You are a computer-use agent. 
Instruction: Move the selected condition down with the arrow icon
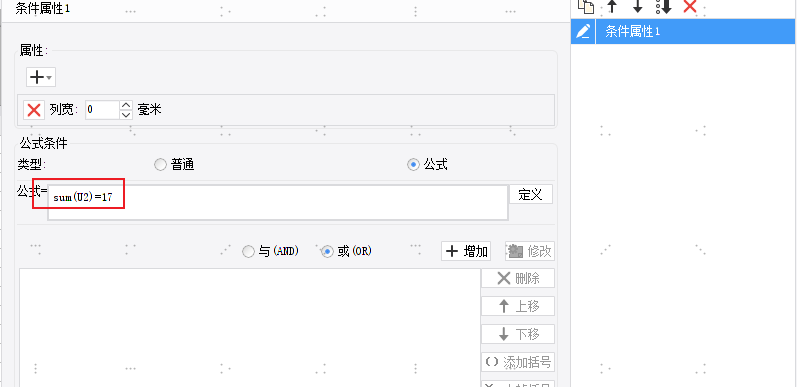point(637,6)
